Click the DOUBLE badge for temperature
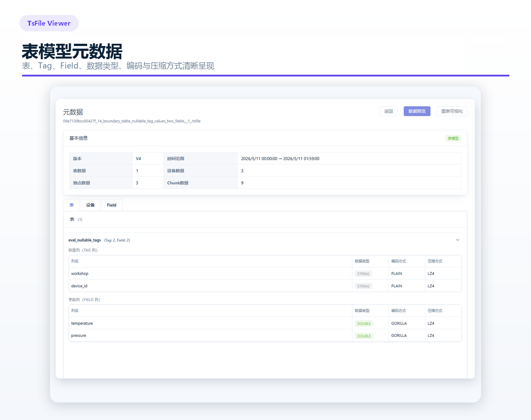531x420 pixels. (364, 324)
